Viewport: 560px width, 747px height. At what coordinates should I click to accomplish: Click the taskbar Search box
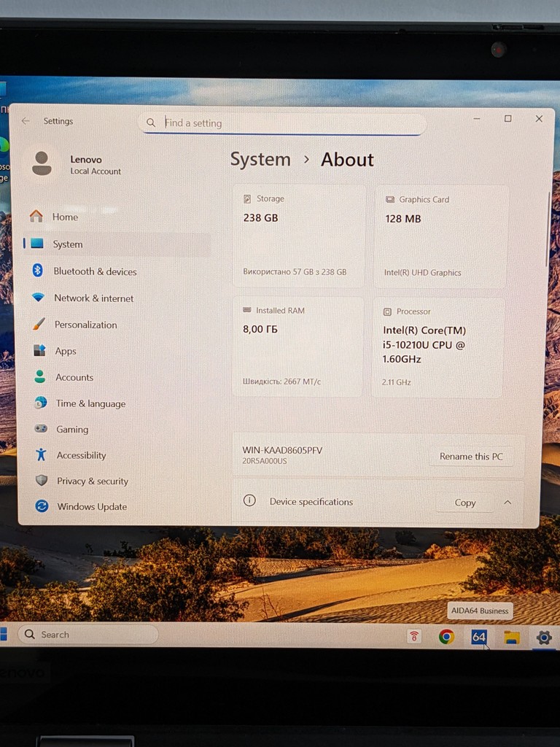tap(88, 634)
